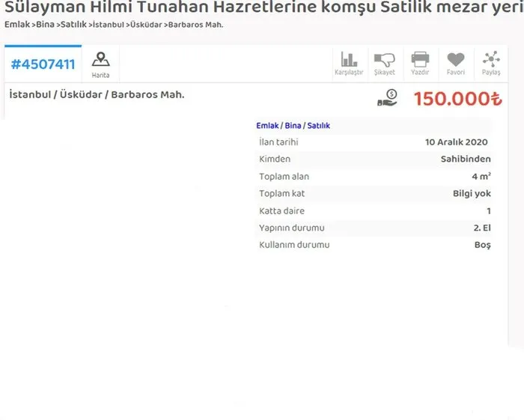Screen dimensions: 524x420
Task: Click the 2. El building status value
Action: tap(482, 228)
